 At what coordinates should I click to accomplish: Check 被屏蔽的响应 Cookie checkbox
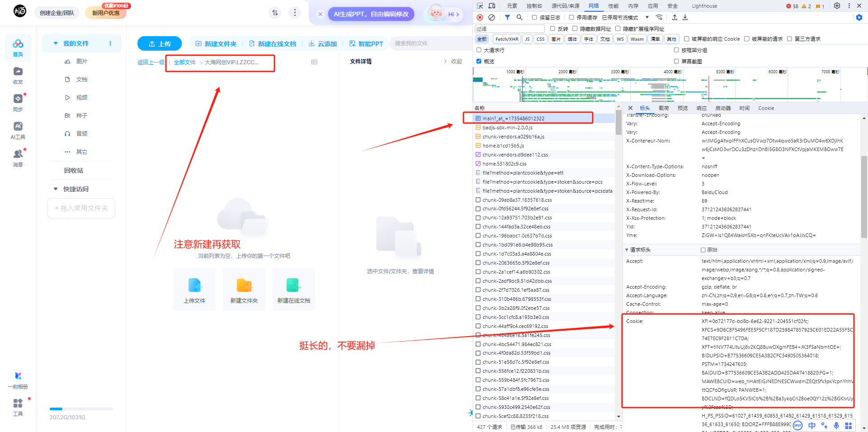point(686,39)
